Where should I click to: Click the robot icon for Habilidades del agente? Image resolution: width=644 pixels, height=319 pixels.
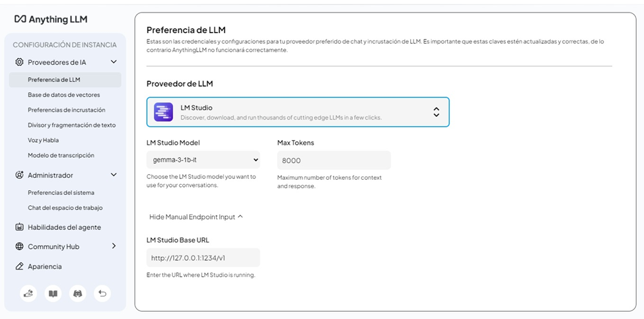(x=19, y=227)
